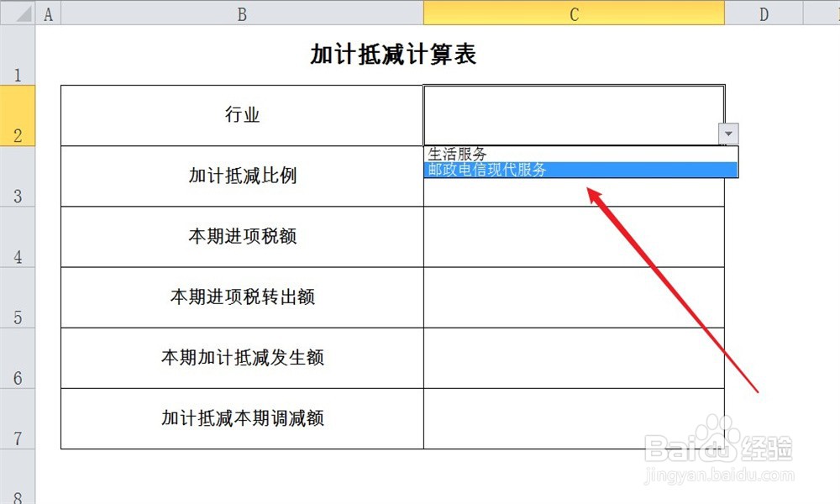Open the data validation dropdown arrow
Image resolution: width=840 pixels, height=504 pixels.
coord(727,133)
